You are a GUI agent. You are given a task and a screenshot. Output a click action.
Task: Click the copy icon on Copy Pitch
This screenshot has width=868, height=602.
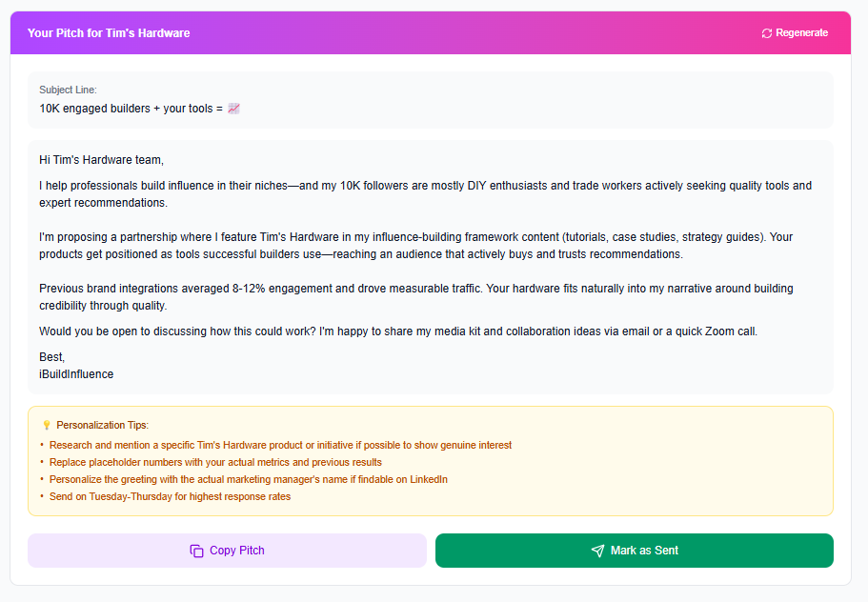pos(196,551)
